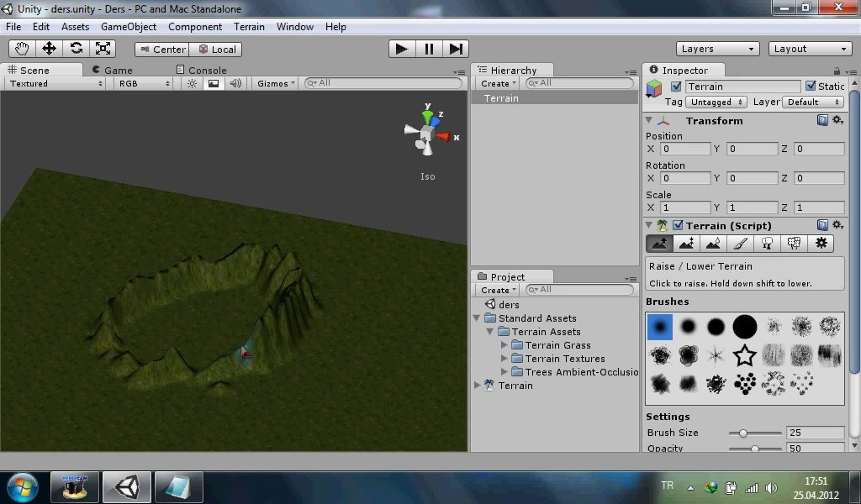Toggle Center pivot mode
861x504 pixels.
tap(162, 50)
